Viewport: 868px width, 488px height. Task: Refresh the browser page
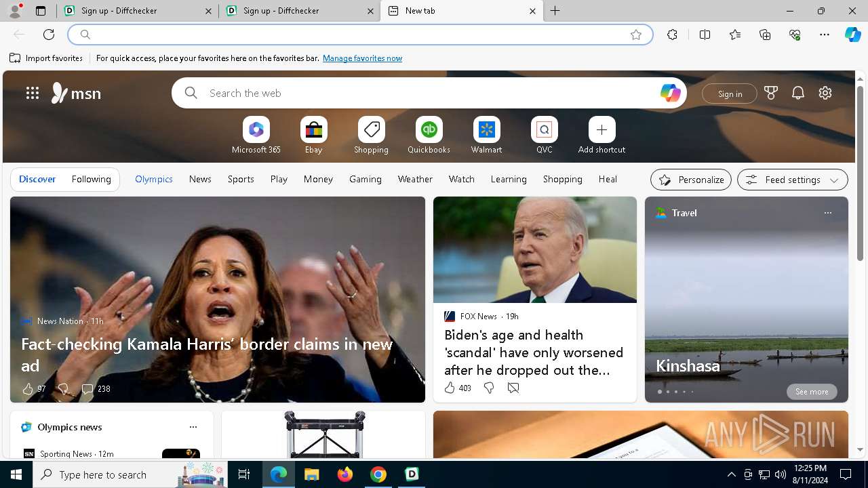pyautogui.click(x=49, y=35)
